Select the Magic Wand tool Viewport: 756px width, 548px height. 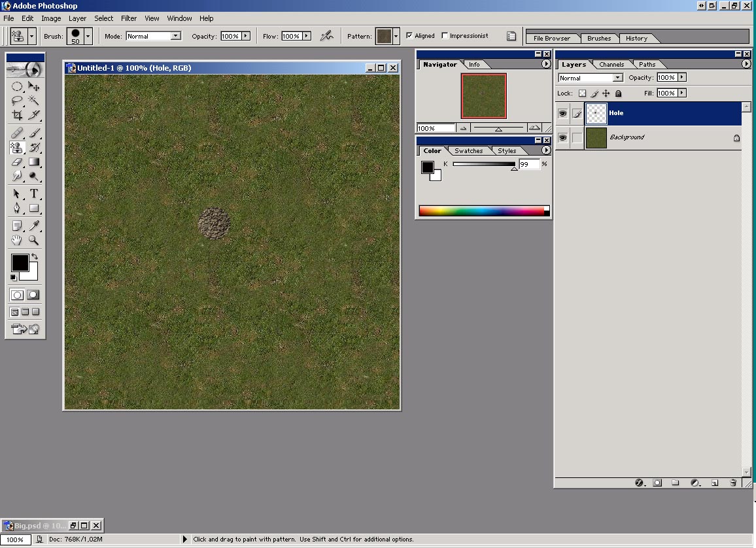tap(34, 101)
